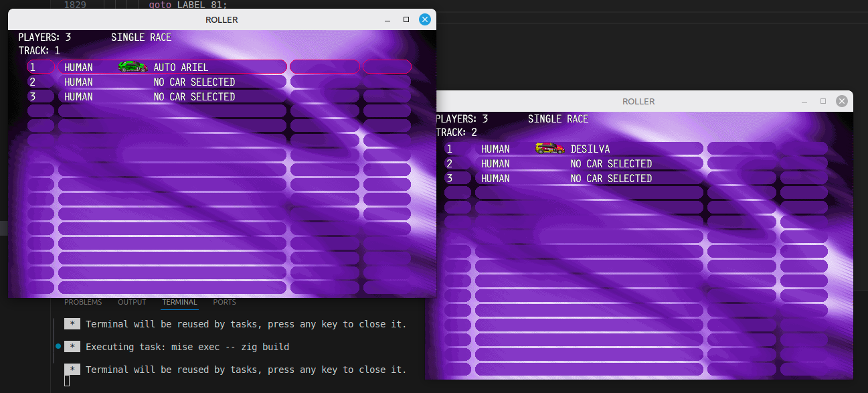
Task: Click SINGLE RACE label in right window
Action: 558,119
